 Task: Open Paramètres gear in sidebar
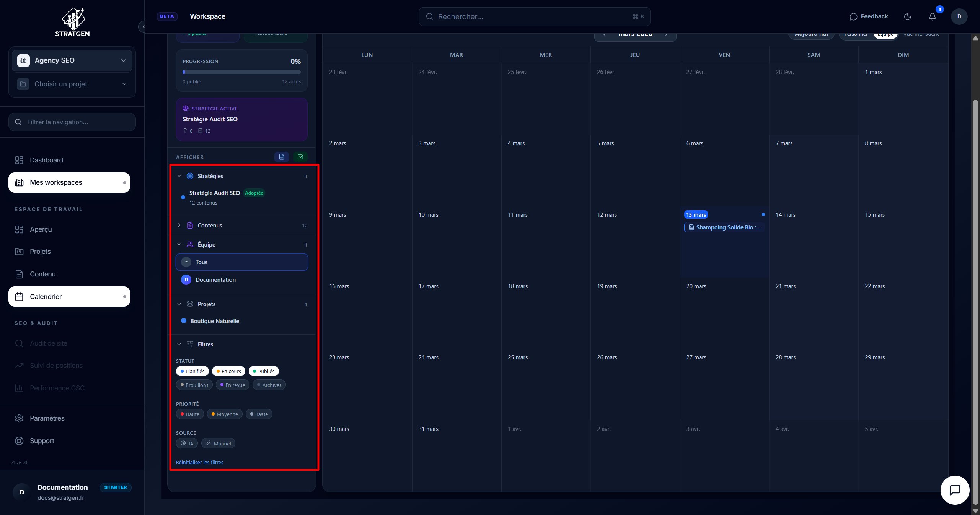click(x=47, y=418)
